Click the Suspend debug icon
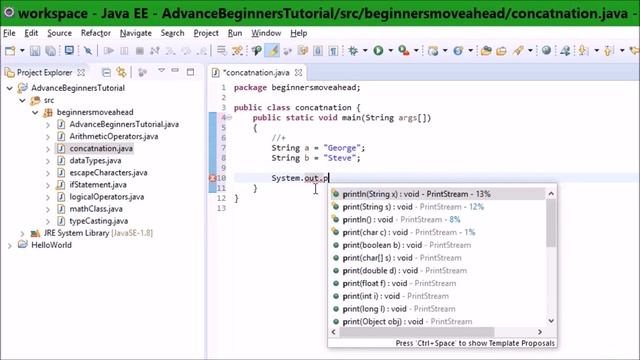640x360 pixels. 124,51
